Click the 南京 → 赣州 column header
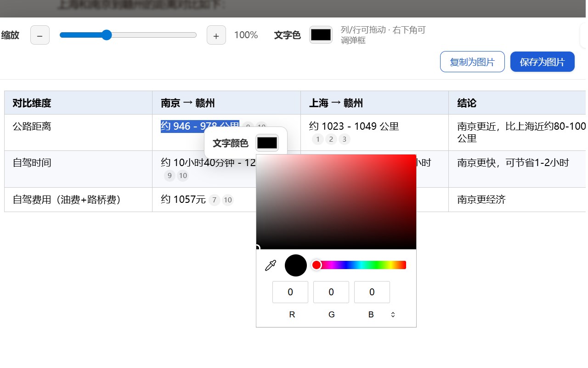Screen dimensions: 588x368 click(226, 103)
